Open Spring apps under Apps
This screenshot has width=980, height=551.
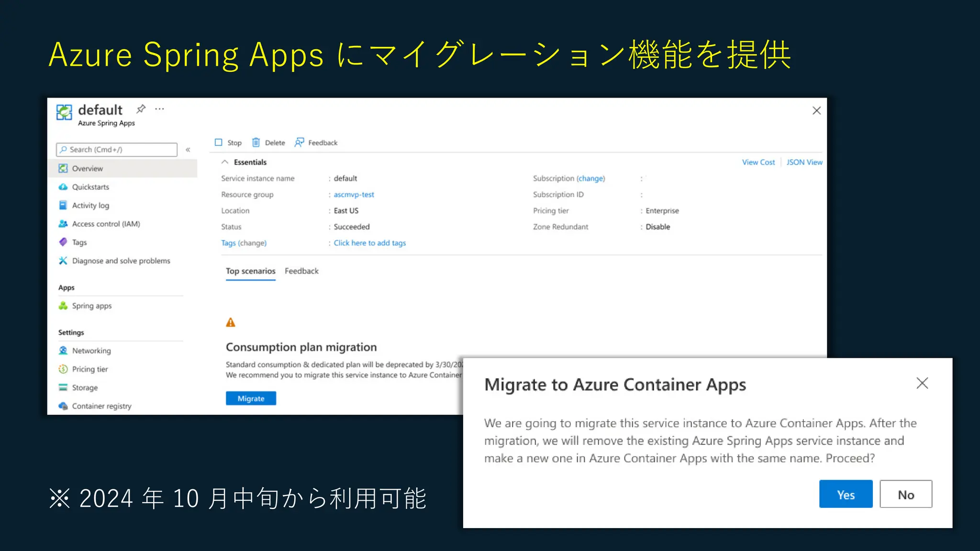(x=91, y=306)
